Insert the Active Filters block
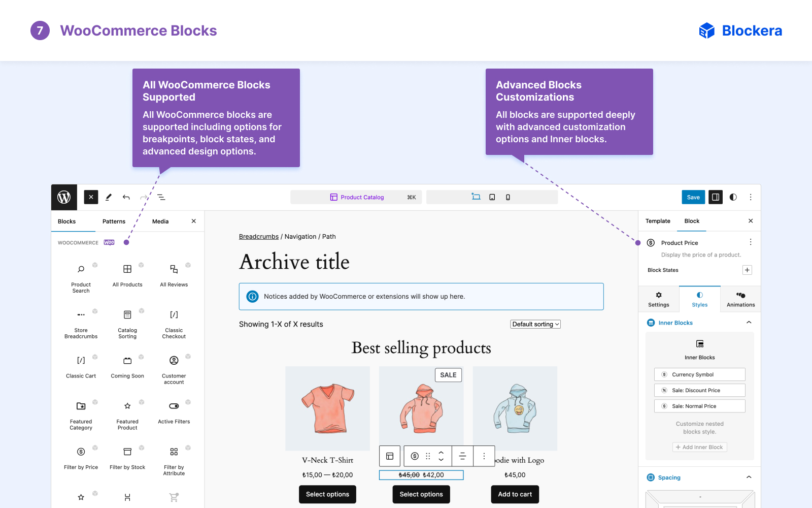This screenshot has height=508, width=812. pos(174,412)
